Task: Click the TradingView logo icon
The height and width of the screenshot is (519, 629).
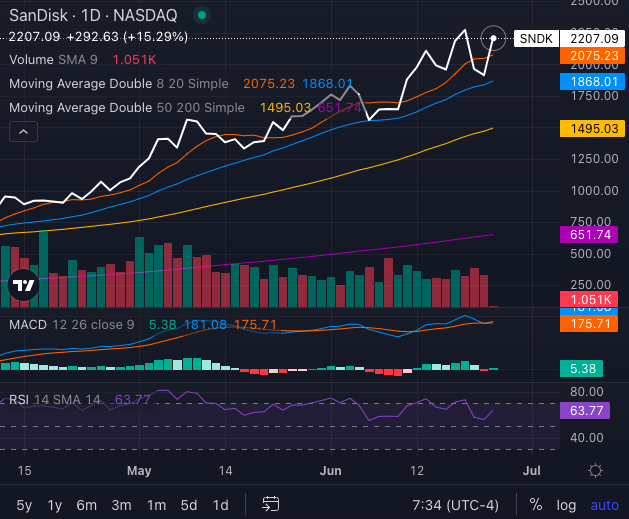Action: coord(23,285)
